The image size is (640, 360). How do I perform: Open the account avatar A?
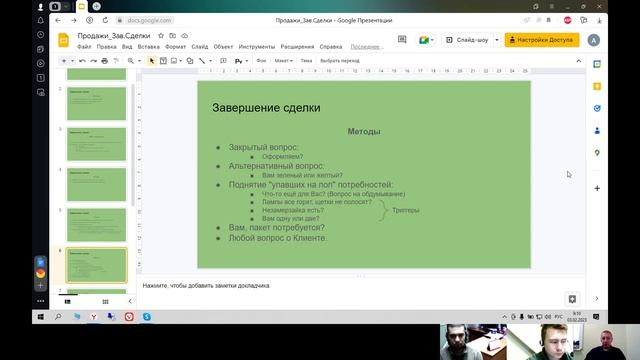pyautogui.click(x=593, y=40)
